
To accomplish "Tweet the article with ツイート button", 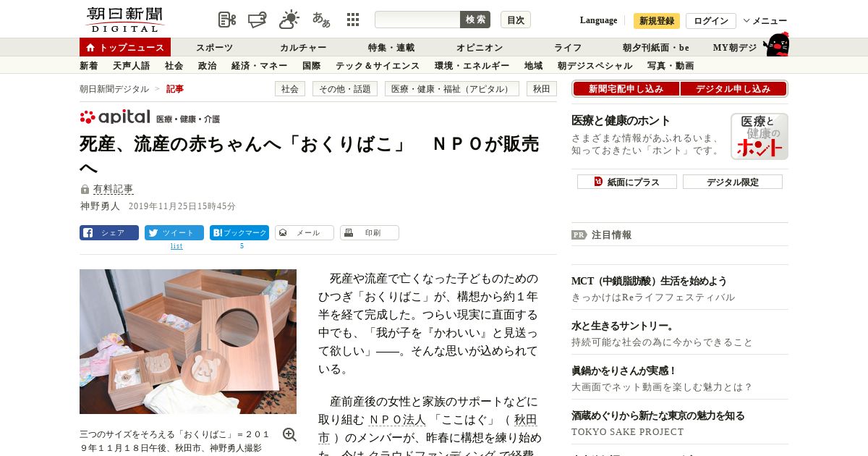I will coord(174,233).
